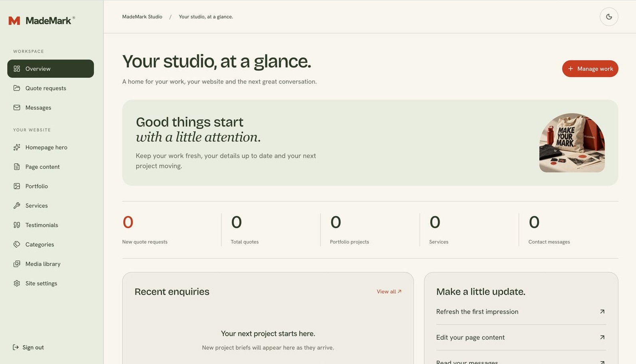
Task: Go to Testimonials page
Action: coord(51,225)
